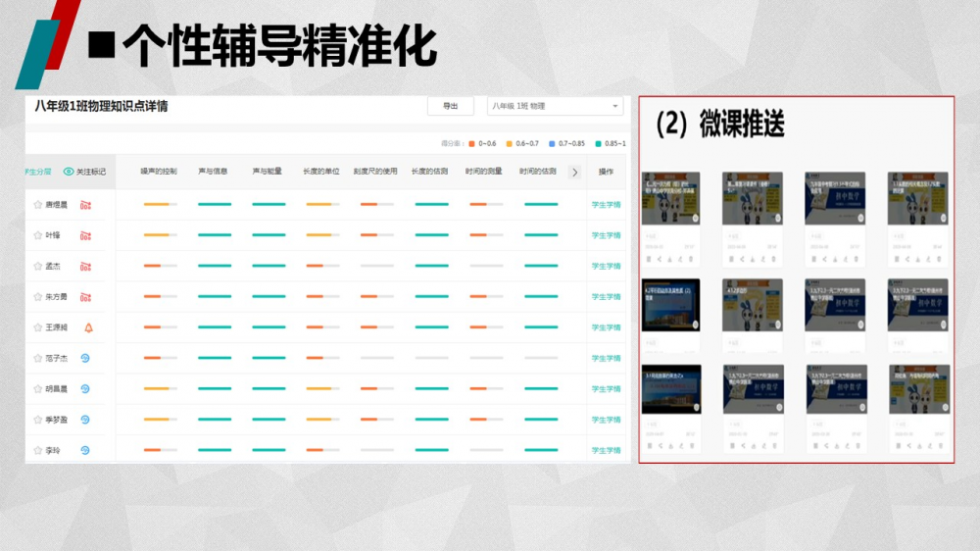Click the red flag icon for 朱方勇
The height and width of the screenshot is (551, 980).
click(x=85, y=297)
